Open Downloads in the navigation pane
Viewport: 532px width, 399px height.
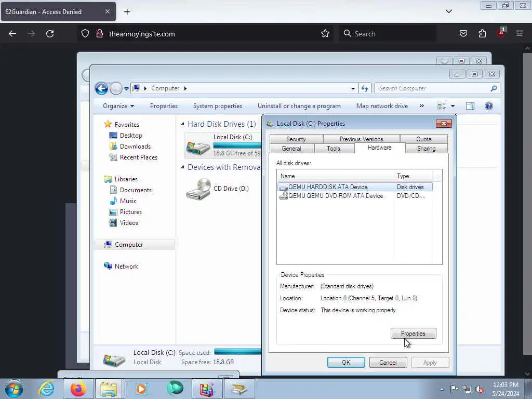[x=135, y=146]
